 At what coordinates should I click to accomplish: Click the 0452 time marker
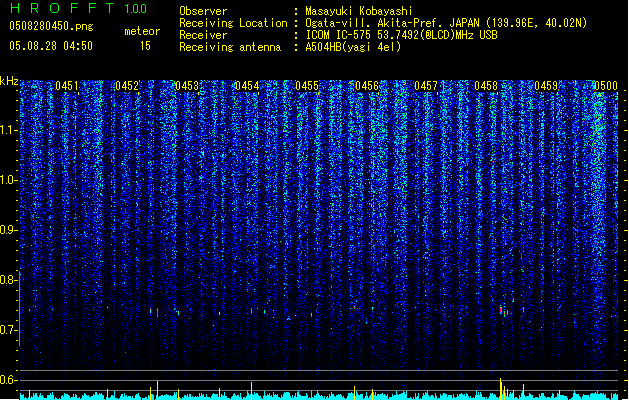(127, 86)
